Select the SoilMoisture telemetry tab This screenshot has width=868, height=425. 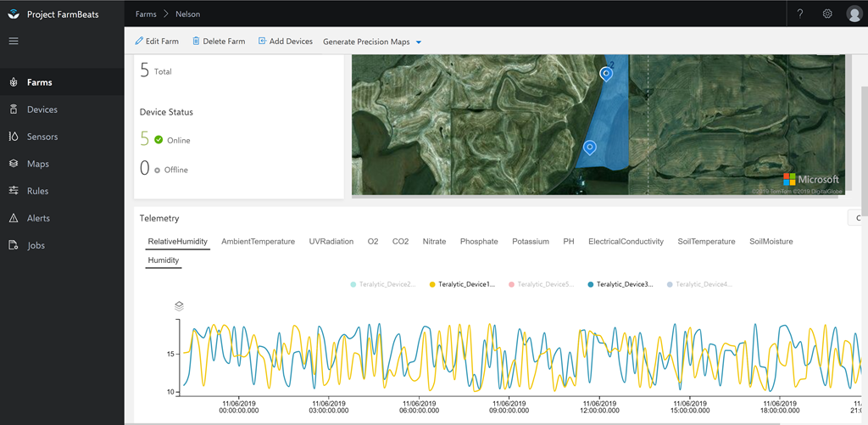point(771,242)
